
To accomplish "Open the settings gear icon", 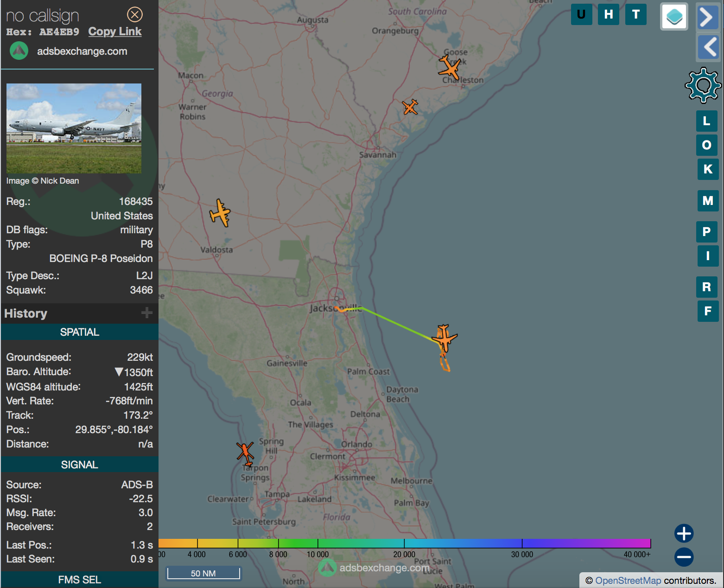I will [x=703, y=85].
